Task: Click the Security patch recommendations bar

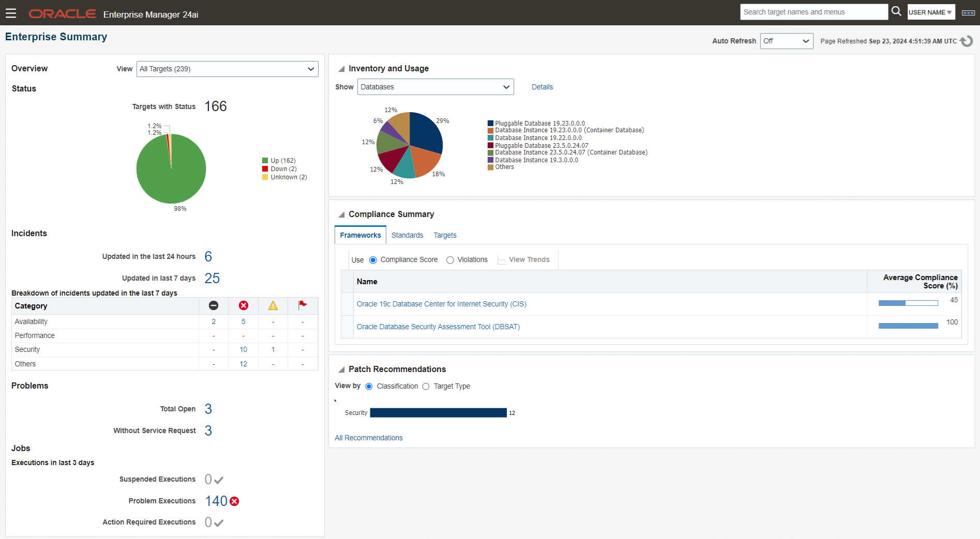Action: [x=438, y=412]
